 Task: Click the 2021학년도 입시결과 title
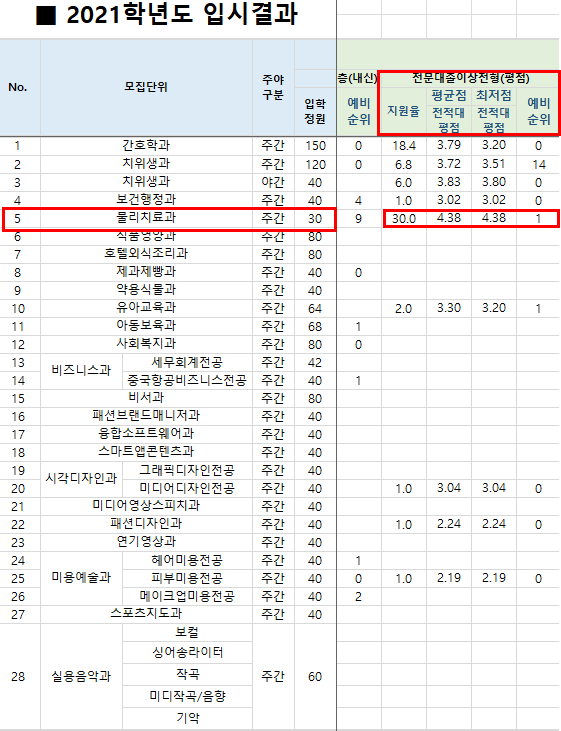click(x=166, y=15)
